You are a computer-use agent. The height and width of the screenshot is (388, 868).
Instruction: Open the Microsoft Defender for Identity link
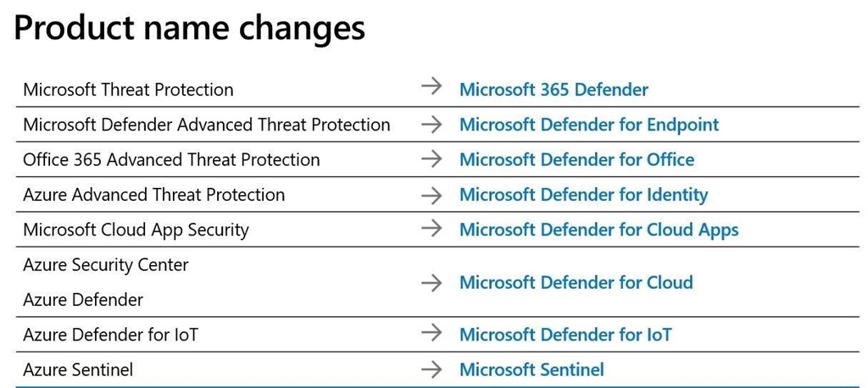583,195
